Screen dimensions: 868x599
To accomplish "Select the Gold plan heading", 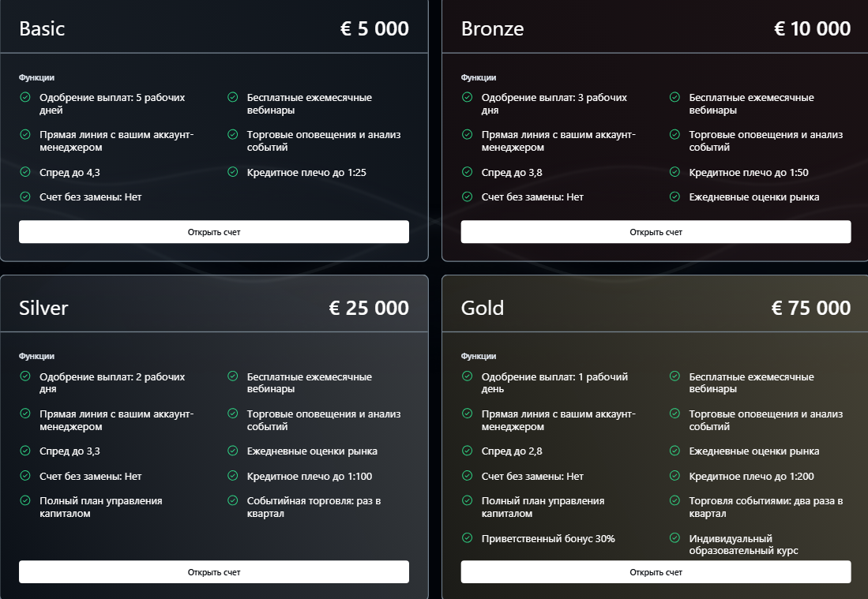I will tap(482, 308).
